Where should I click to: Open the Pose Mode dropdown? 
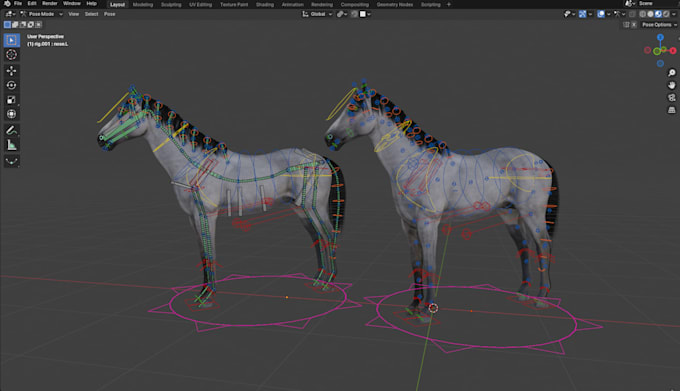pyautogui.click(x=41, y=14)
